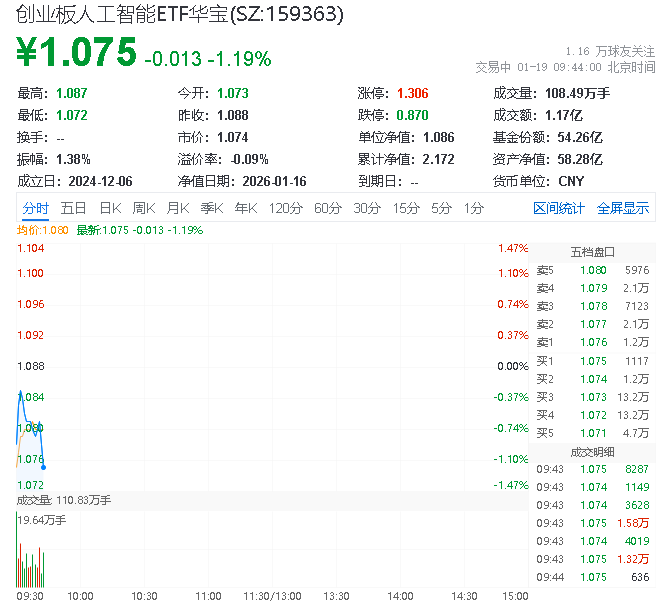Select the 卖1 order book row

[592, 342]
